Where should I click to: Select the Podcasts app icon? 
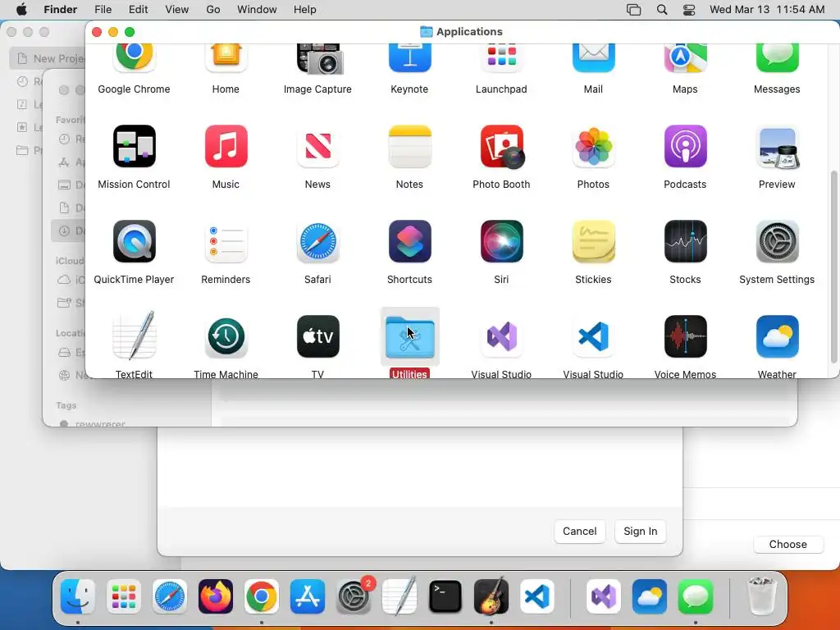(685, 146)
